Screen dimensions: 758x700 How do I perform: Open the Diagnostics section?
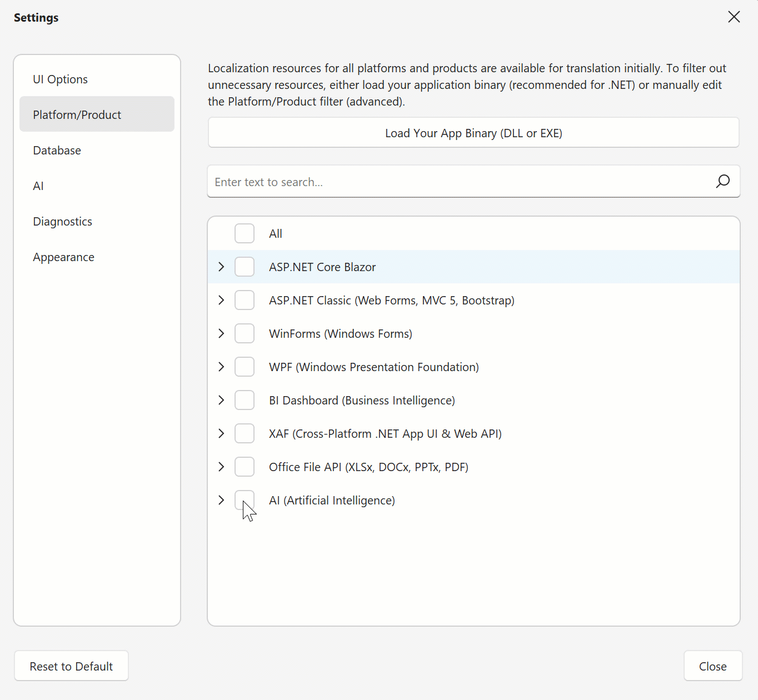pos(97,221)
